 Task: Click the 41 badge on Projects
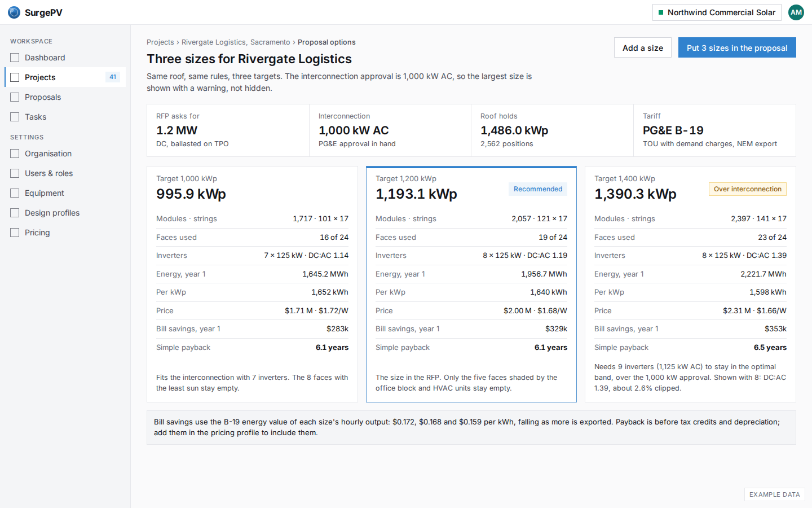113,77
